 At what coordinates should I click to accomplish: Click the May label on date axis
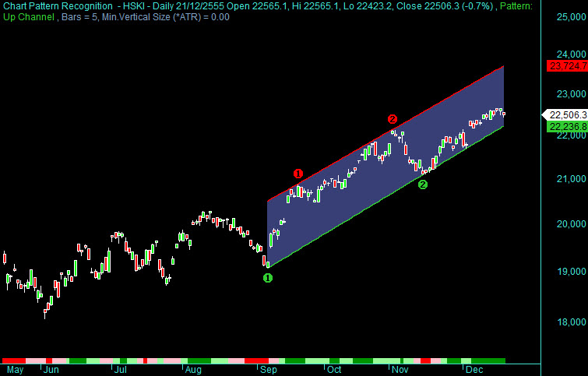tap(15, 370)
